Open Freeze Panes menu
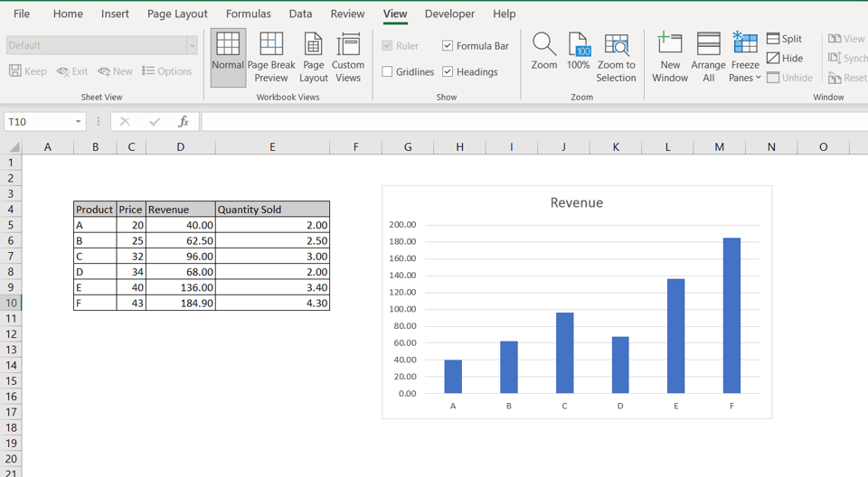Image resolution: width=868 pixels, height=477 pixels. pyautogui.click(x=745, y=58)
